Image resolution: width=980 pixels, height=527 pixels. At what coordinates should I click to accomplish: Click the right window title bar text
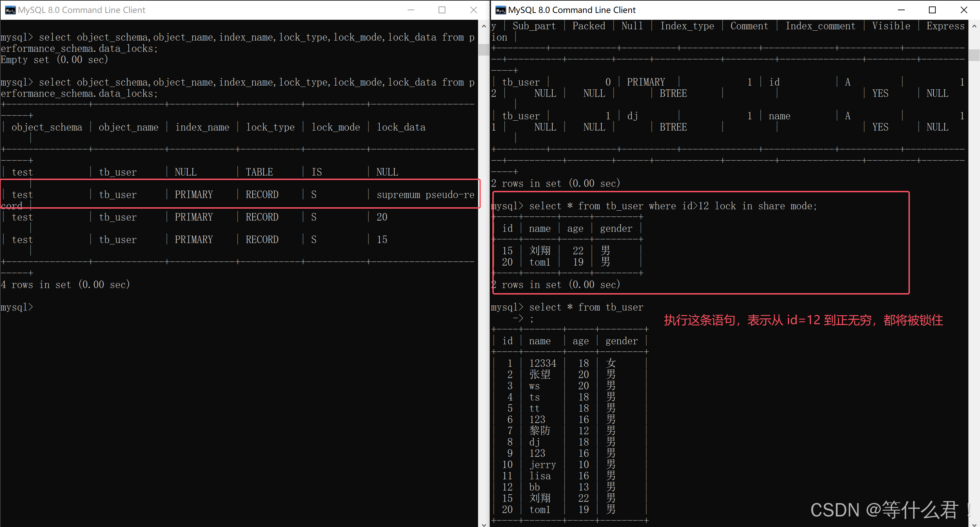[571, 10]
